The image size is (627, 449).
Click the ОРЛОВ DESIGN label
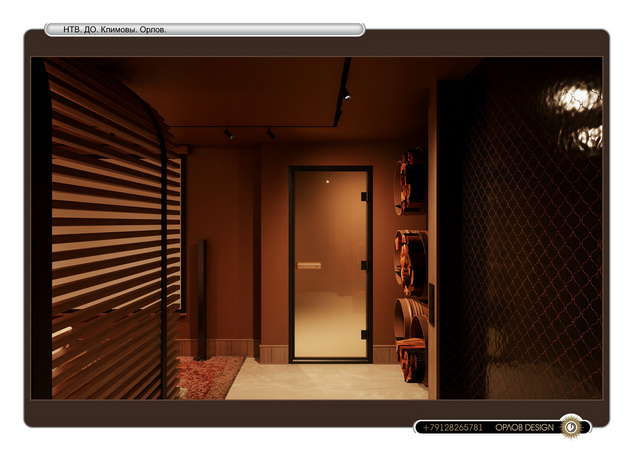(x=524, y=428)
